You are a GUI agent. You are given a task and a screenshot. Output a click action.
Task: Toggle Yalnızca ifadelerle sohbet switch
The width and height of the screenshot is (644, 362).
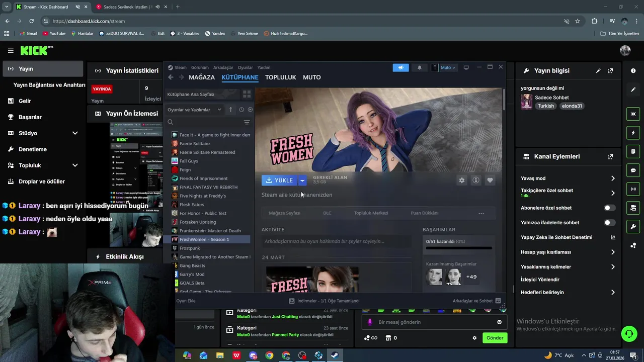609,222
